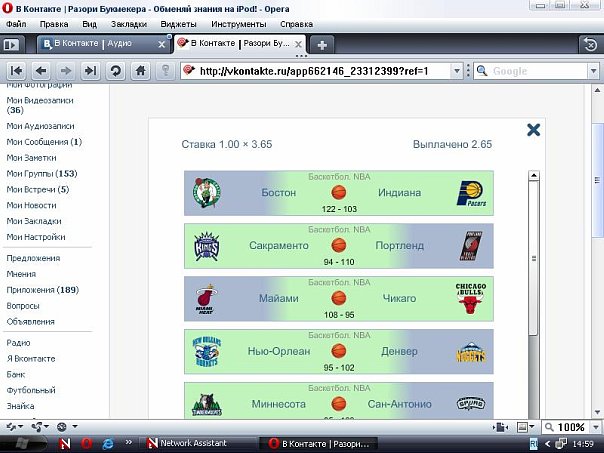Click the Reload page icon
This screenshot has height=453, width=604.
pyautogui.click(x=116, y=71)
